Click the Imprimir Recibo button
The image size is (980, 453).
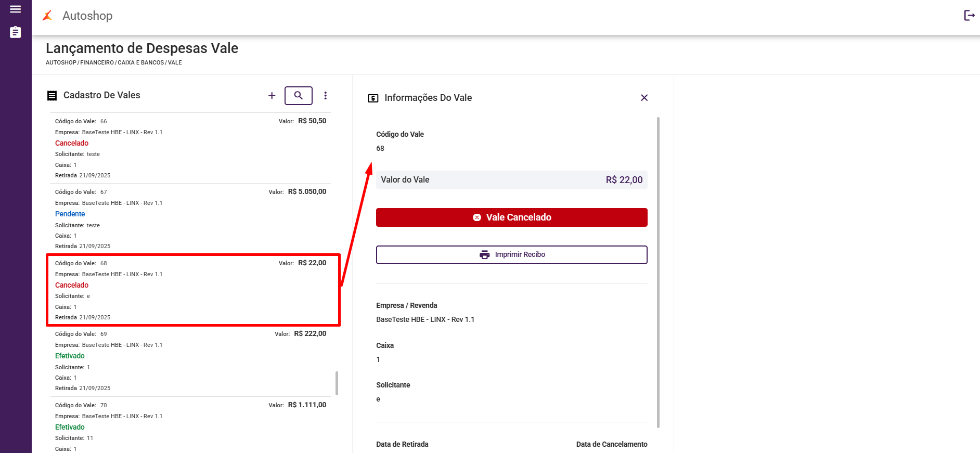tap(511, 255)
